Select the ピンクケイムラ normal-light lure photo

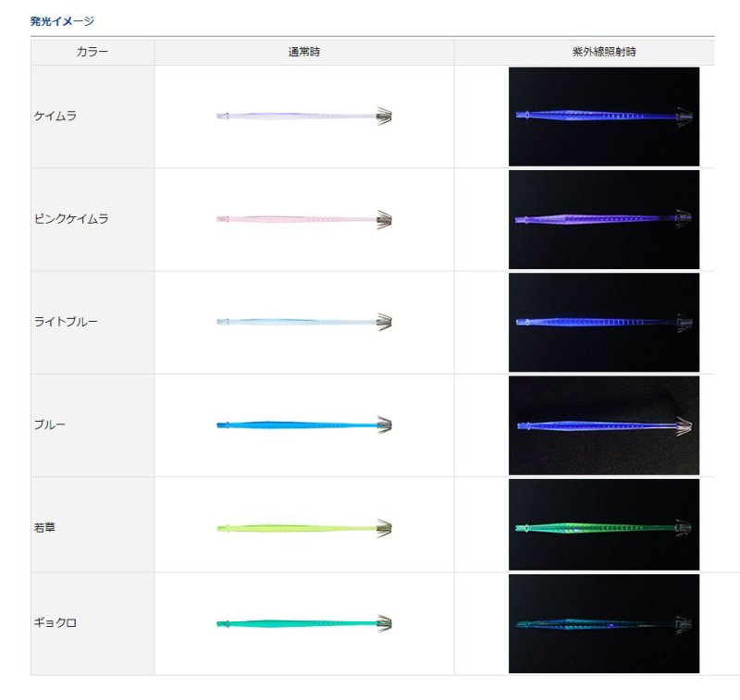pyautogui.click(x=305, y=219)
